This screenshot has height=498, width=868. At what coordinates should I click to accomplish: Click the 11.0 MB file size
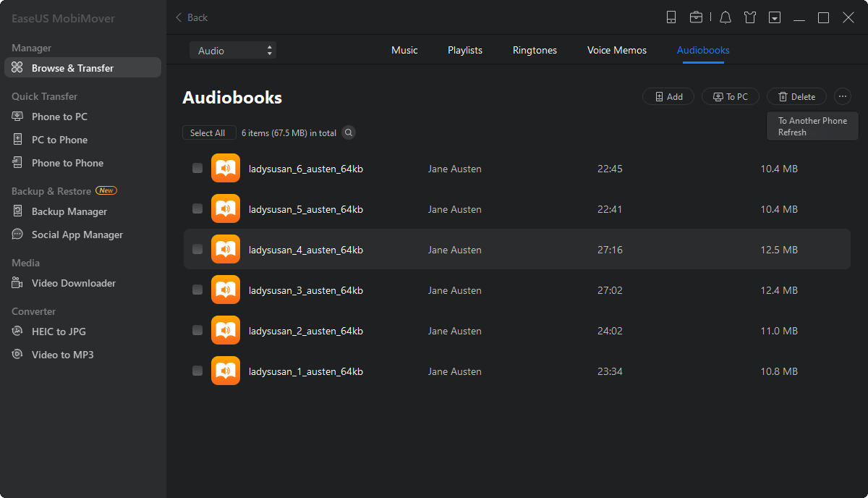[x=779, y=331]
